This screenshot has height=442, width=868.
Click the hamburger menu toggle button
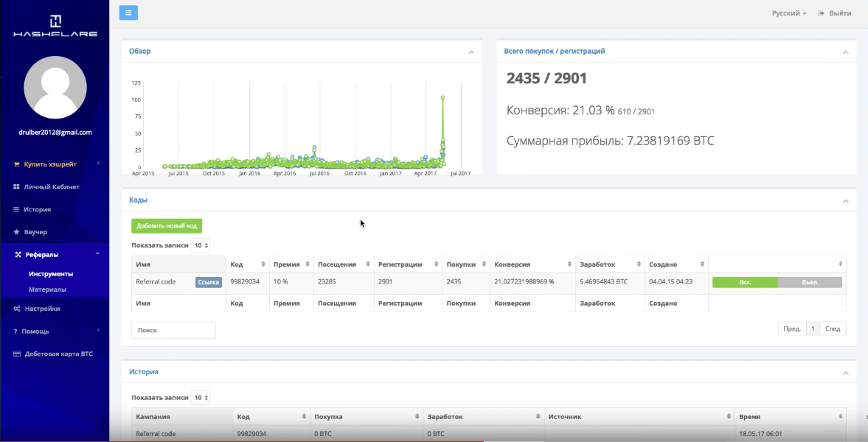(x=128, y=13)
